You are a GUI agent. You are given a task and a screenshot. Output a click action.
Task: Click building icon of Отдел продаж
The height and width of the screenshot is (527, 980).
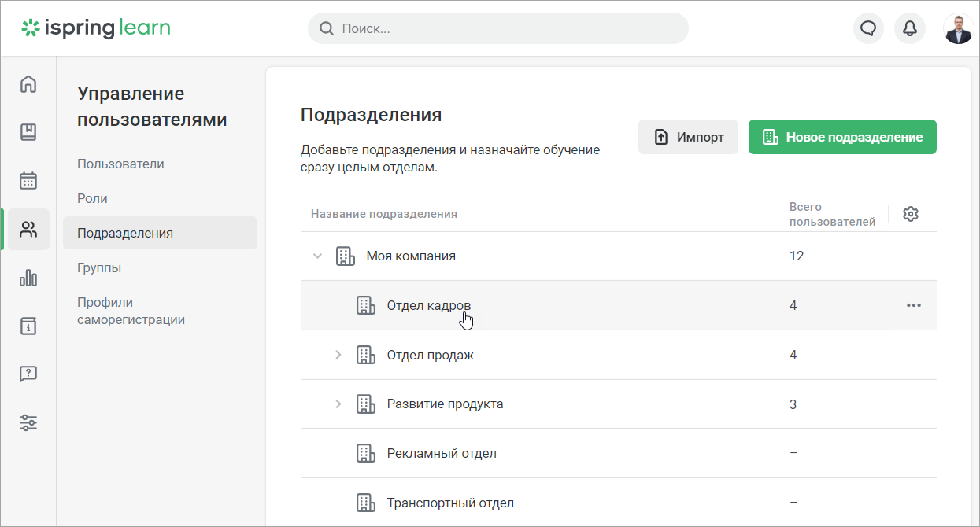pos(365,355)
